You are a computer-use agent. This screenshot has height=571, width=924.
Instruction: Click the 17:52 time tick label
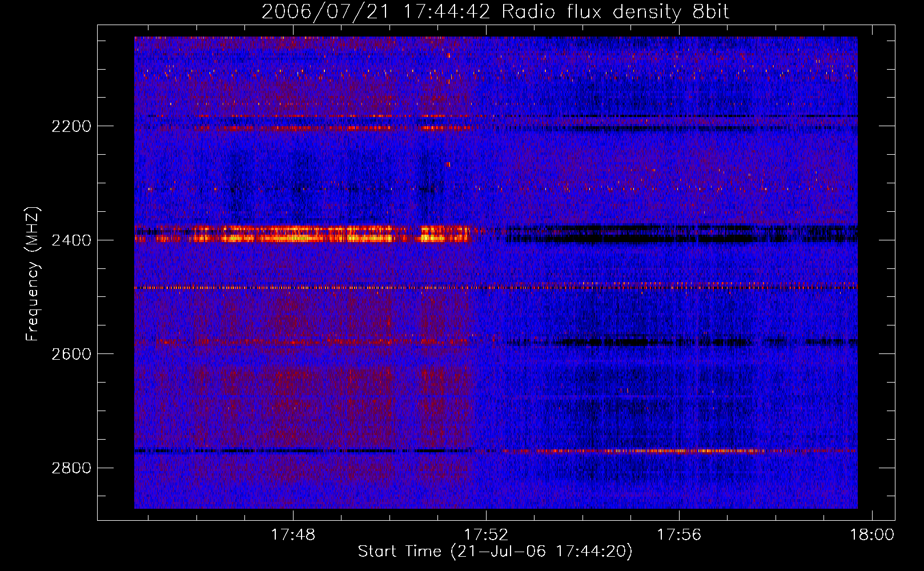click(x=486, y=535)
